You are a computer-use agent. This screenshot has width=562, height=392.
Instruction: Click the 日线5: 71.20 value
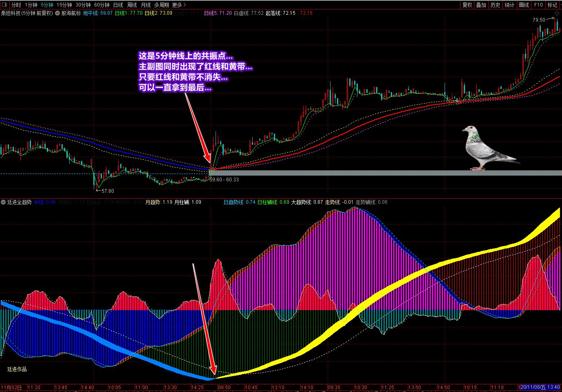pyautogui.click(x=218, y=13)
